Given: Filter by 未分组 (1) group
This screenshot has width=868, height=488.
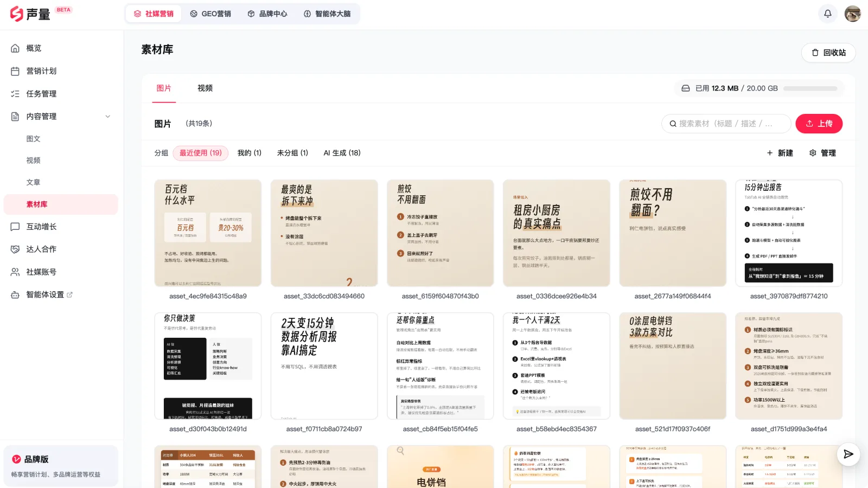Looking at the screenshot, I should (x=292, y=153).
